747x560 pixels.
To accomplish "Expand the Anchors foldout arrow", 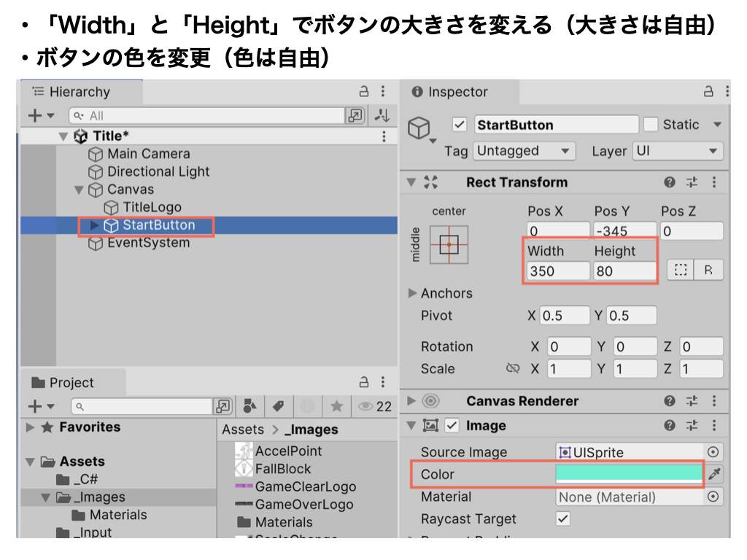I will click(412, 293).
